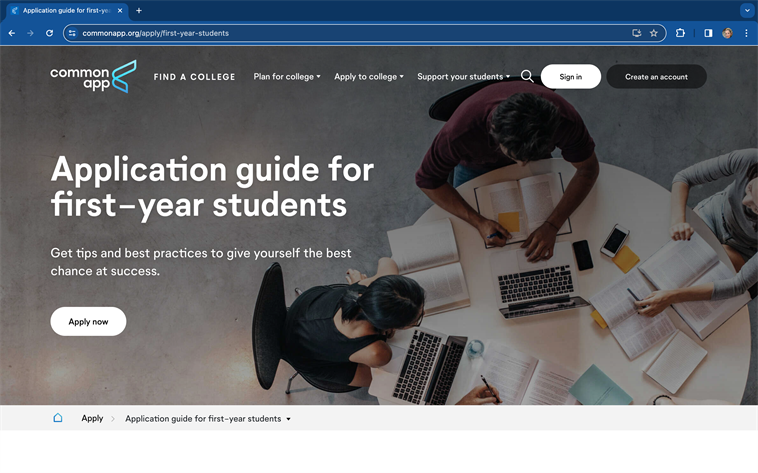The image size is (758, 473).
Task: Open Chrome profile avatar
Action: click(x=727, y=33)
